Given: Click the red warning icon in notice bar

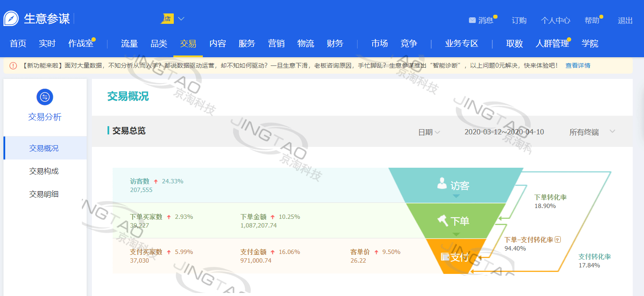Looking at the screenshot, I should click(13, 66).
